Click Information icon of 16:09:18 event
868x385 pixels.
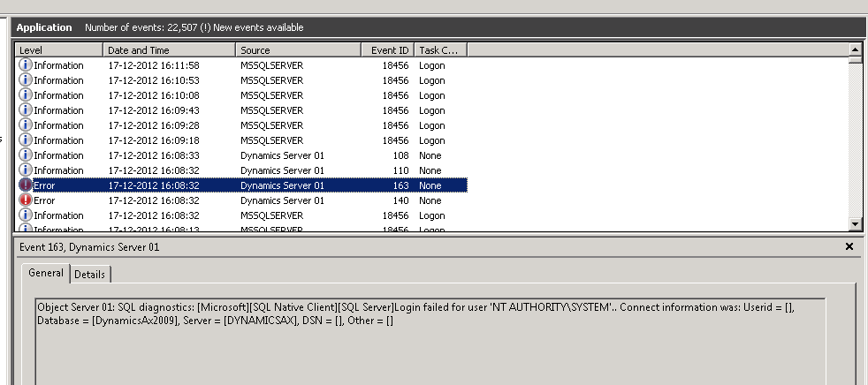coord(26,140)
